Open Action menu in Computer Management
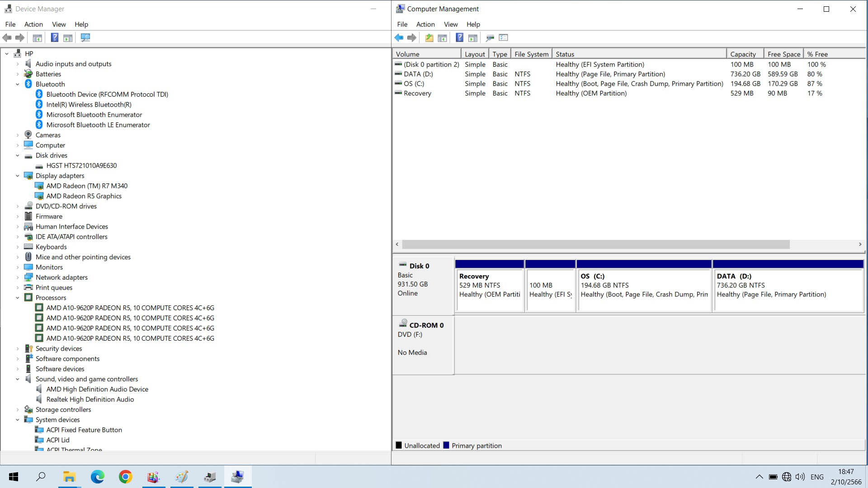 pyautogui.click(x=425, y=24)
